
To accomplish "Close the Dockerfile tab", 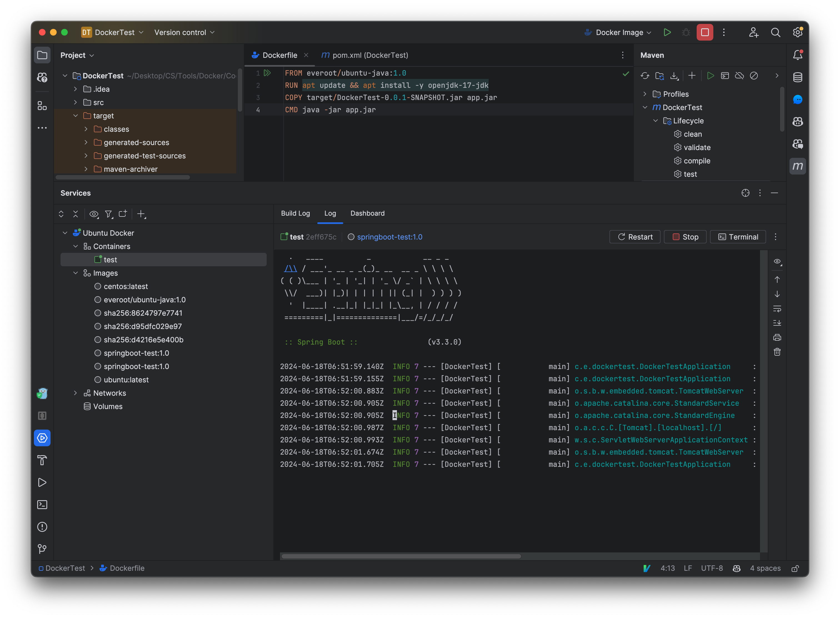I will (306, 55).
